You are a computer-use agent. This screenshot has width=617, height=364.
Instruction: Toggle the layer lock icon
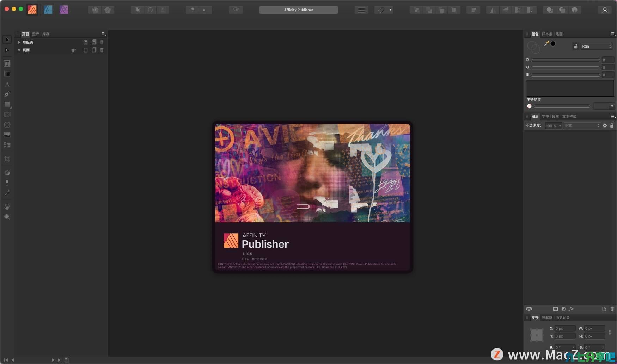tap(612, 125)
